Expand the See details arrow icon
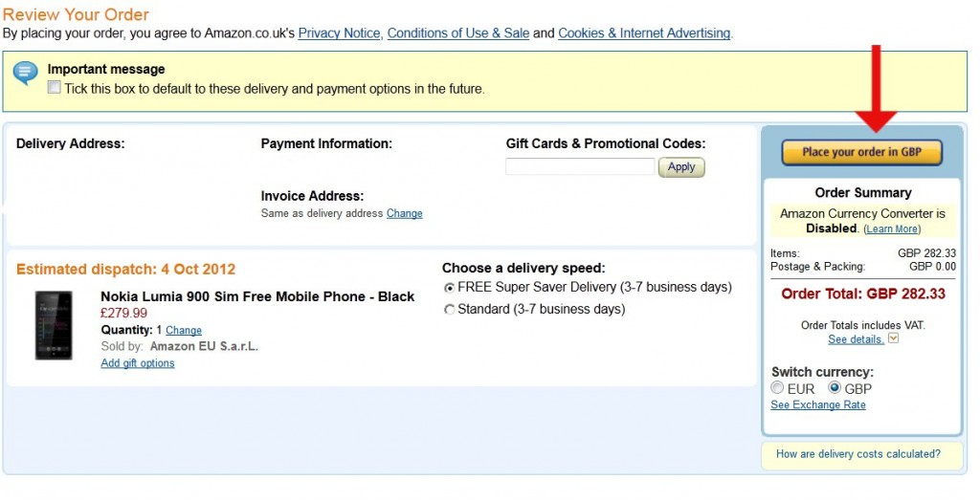The width and height of the screenshot is (980, 501). pos(894,338)
